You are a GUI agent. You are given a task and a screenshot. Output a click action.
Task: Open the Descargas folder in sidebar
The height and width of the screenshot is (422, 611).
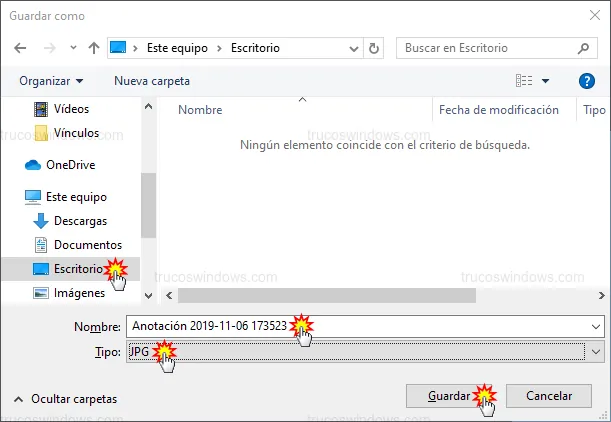[80, 221]
